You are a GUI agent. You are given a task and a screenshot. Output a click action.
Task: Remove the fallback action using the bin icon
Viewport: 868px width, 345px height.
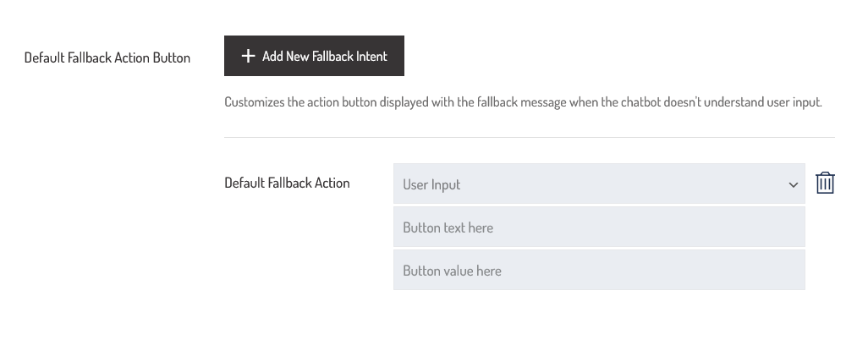pyautogui.click(x=825, y=183)
